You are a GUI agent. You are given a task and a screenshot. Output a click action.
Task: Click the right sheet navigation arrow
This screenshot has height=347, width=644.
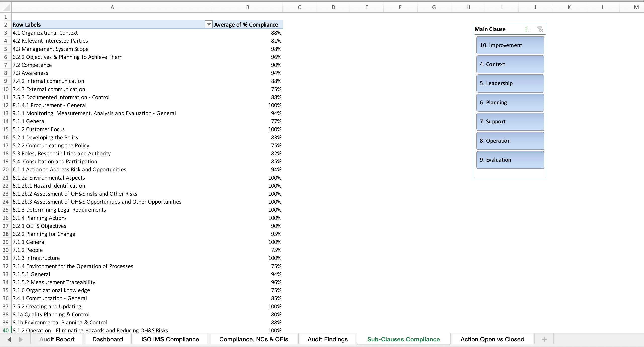point(21,339)
